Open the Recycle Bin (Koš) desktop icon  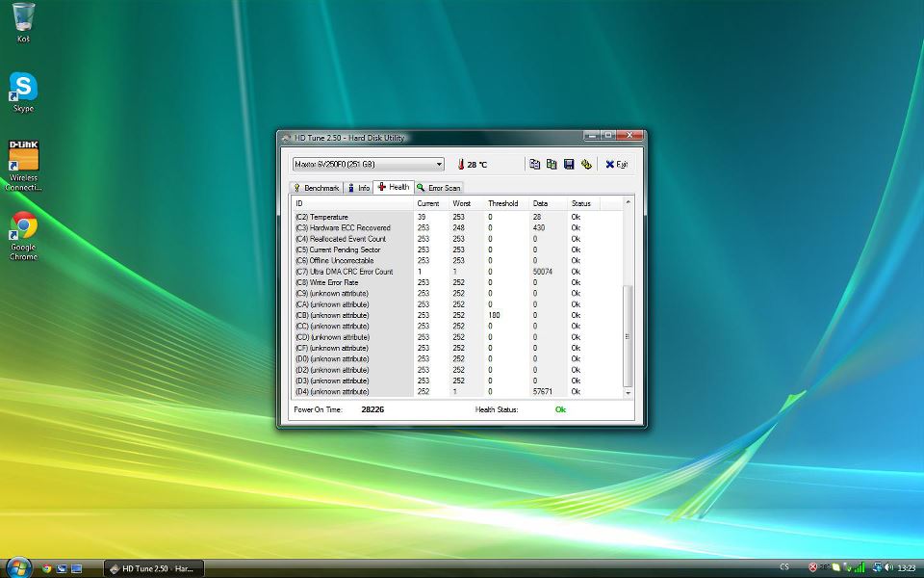pyautogui.click(x=23, y=22)
